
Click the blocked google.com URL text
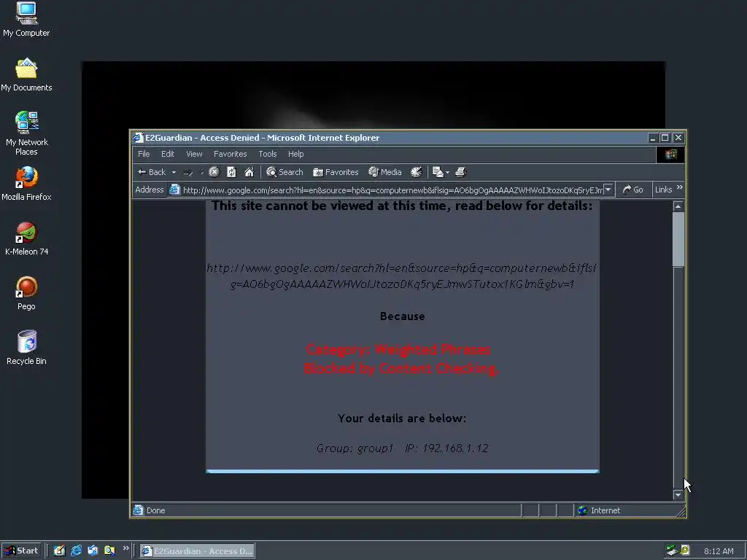coord(402,276)
